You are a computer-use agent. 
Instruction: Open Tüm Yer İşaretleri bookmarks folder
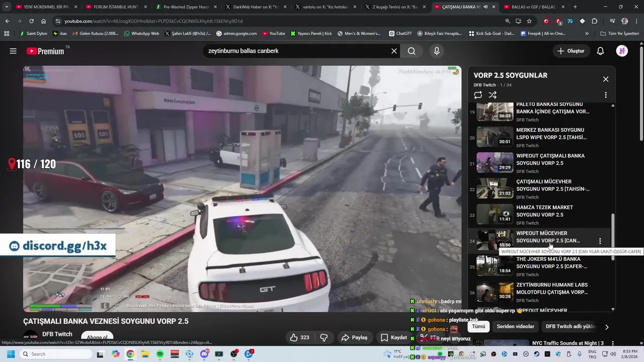(620, 33)
